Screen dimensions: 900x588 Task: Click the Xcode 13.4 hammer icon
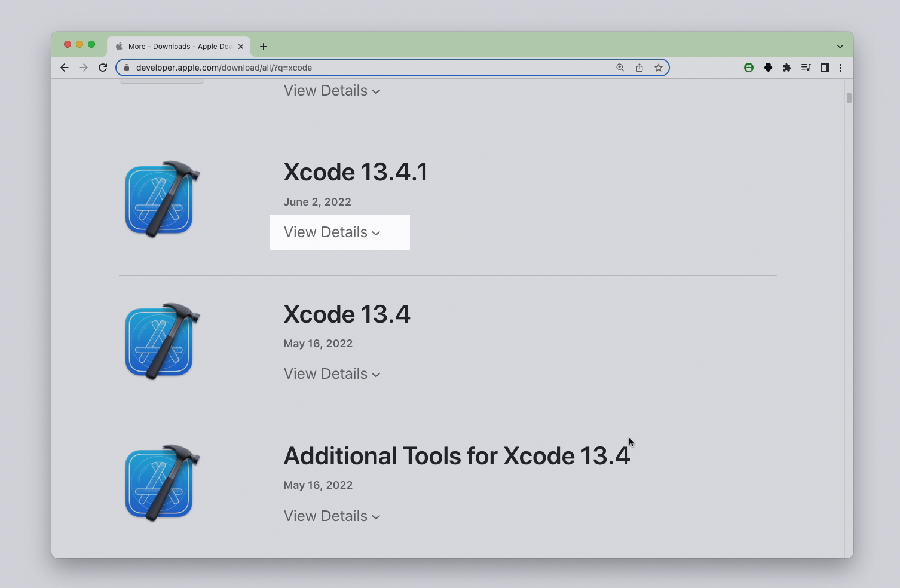(x=163, y=341)
